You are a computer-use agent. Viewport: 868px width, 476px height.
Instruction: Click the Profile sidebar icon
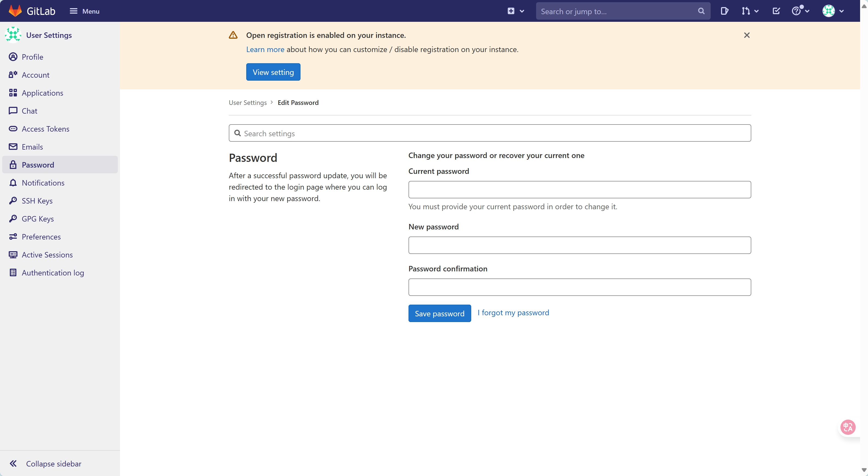[x=13, y=57]
